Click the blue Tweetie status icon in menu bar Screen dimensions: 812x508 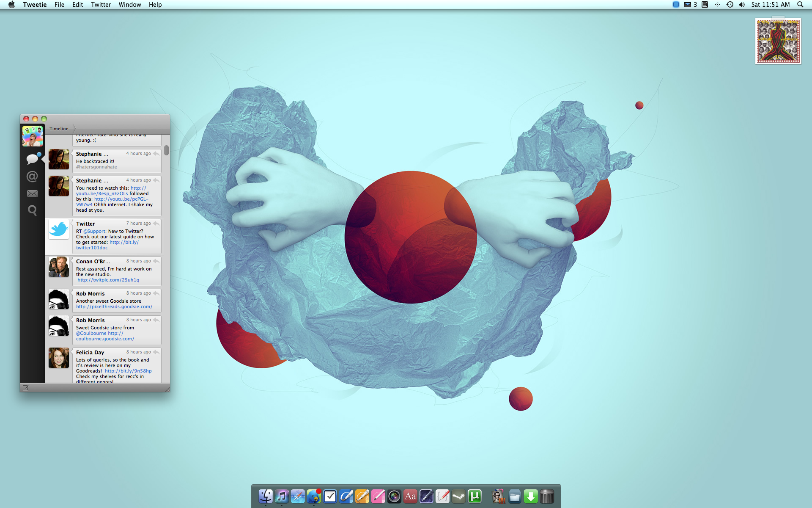coord(676,5)
